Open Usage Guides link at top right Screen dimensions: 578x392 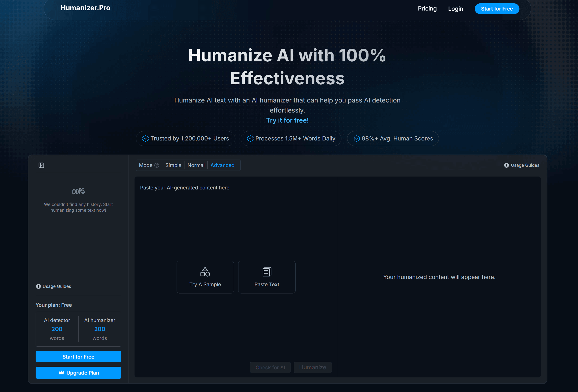522,165
